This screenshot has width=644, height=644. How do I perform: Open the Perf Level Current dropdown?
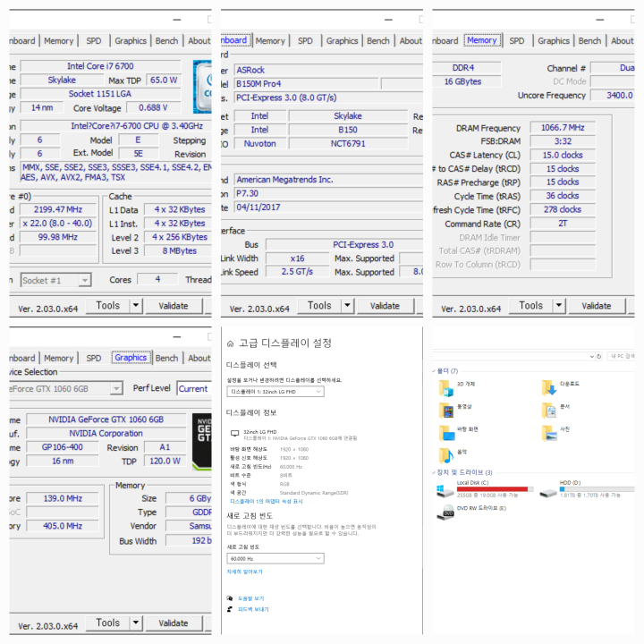click(x=194, y=388)
